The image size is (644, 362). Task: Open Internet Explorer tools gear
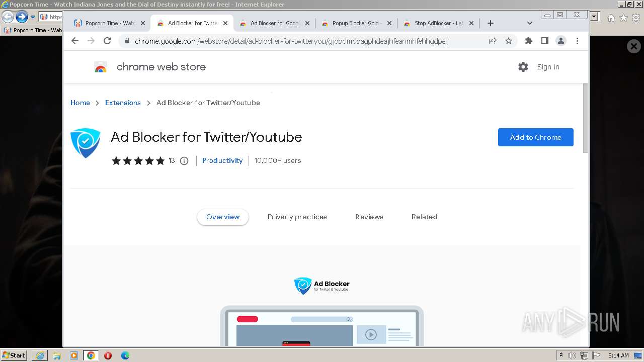(636, 18)
